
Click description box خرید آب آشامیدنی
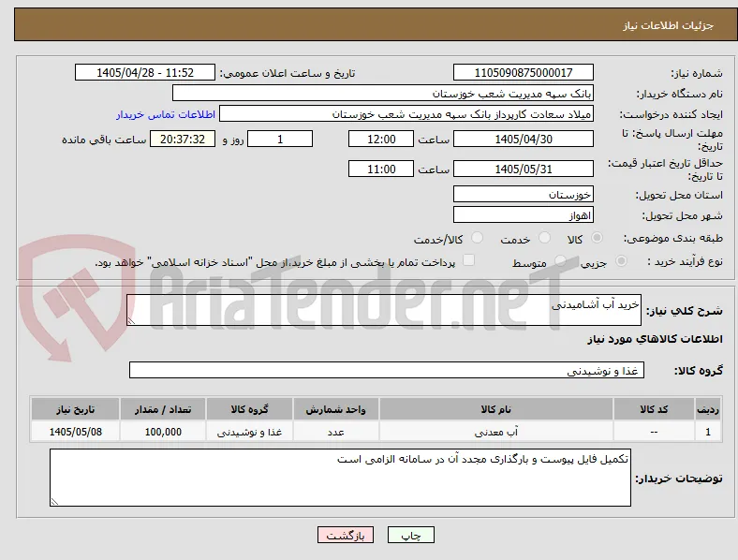(384, 310)
